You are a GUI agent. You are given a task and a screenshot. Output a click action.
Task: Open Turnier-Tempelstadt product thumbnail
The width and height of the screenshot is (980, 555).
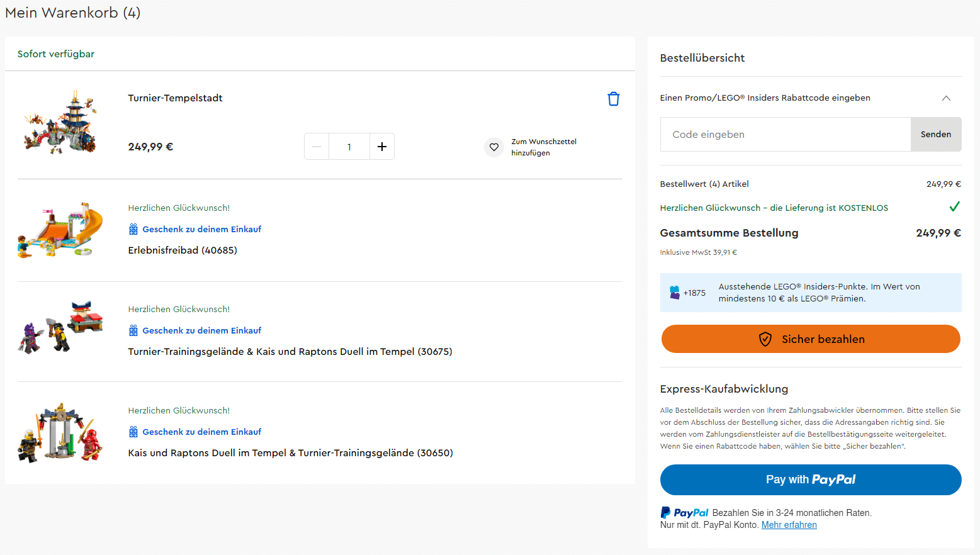[x=61, y=122]
